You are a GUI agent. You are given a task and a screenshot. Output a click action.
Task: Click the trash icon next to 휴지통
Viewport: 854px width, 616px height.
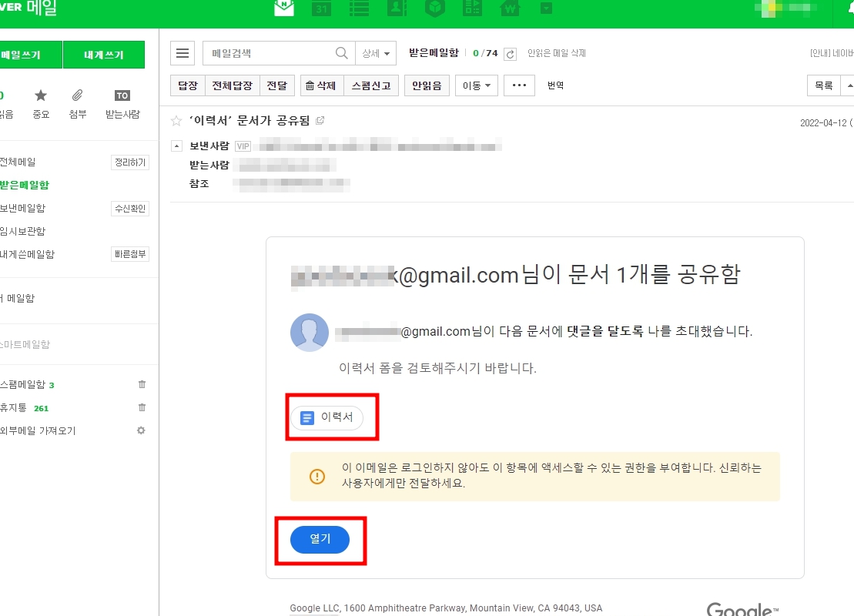point(141,407)
